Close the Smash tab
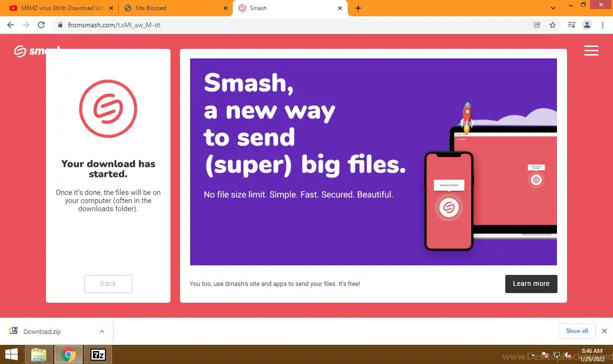The height and width of the screenshot is (364, 613). pos(340,8)
